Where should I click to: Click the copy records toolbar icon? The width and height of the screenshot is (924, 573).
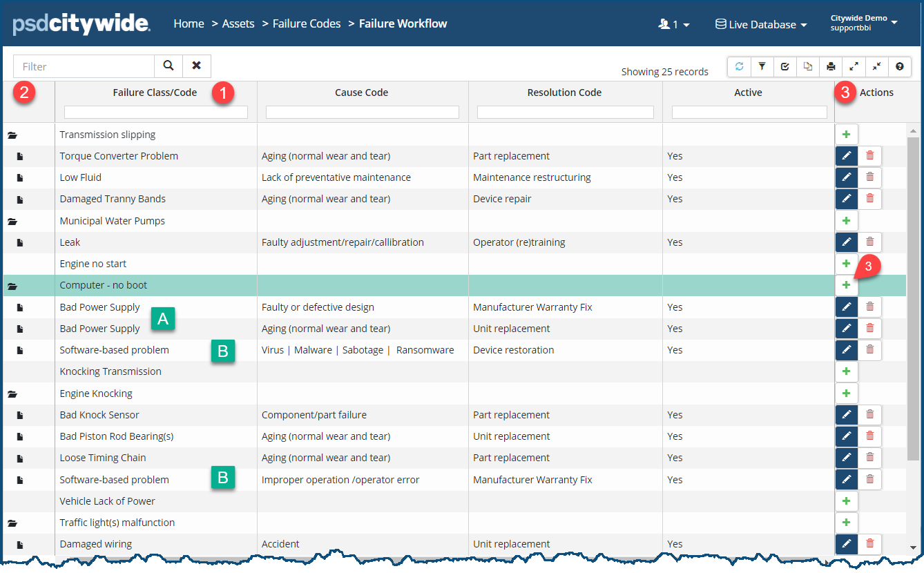(808, 66)
